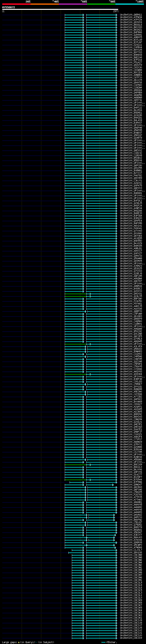Image resolution: width=146 pixels, height=644 pixels.
Task: Select label UniRef100_Q08364
Action: [131, 374]
